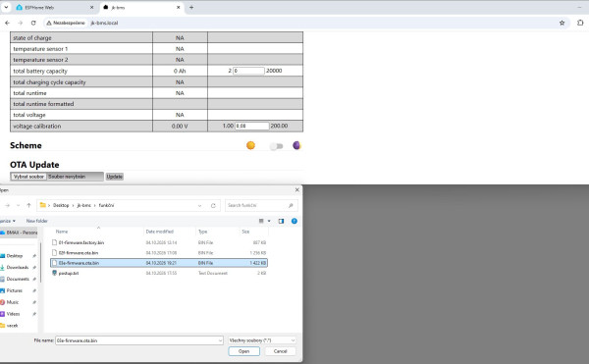
Task: Open the dialog help icon
Action: (x=294, y=221)
